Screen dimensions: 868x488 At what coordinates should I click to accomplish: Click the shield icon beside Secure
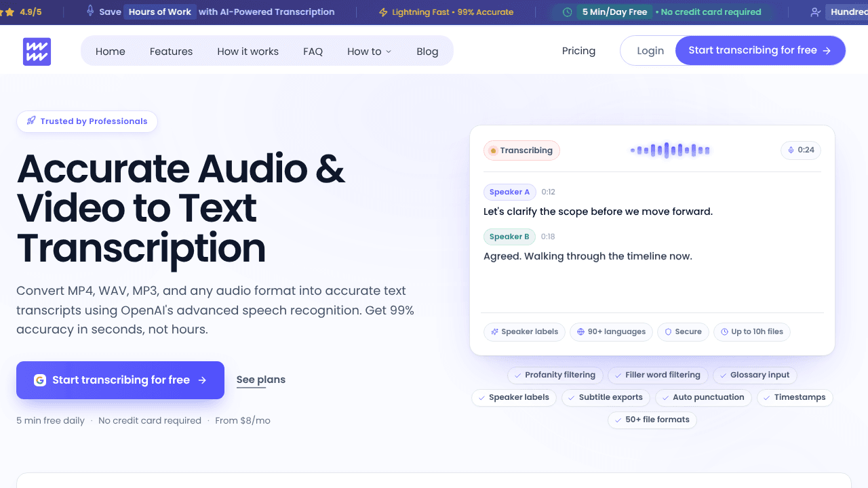tap(668, 331)
